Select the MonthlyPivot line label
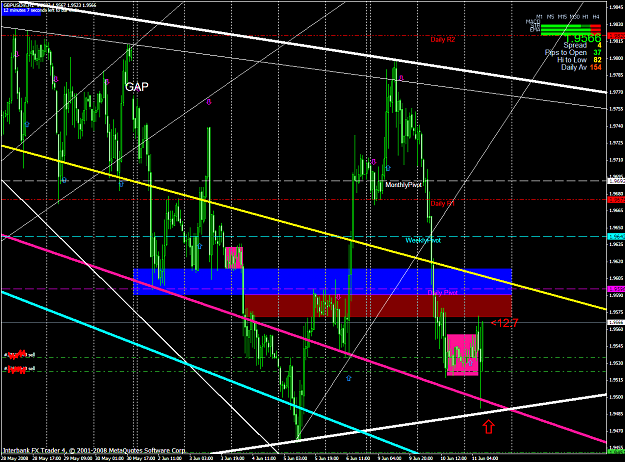Viewport: 625px width, 462px height. tap(403, 185)
